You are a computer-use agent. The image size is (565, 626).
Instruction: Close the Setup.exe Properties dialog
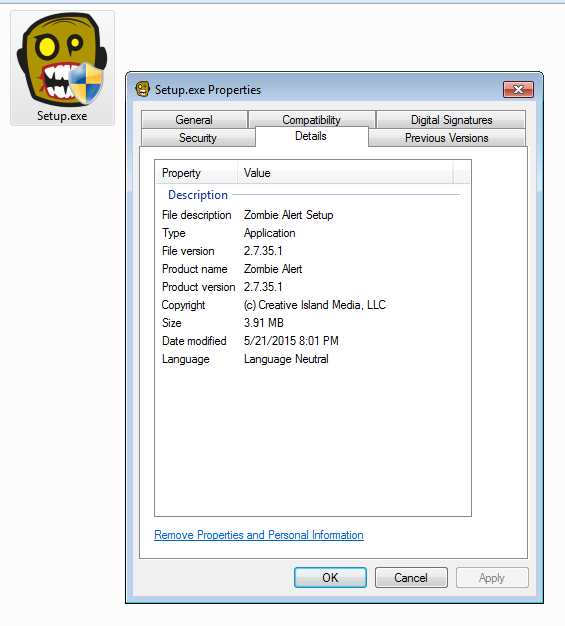518,89
